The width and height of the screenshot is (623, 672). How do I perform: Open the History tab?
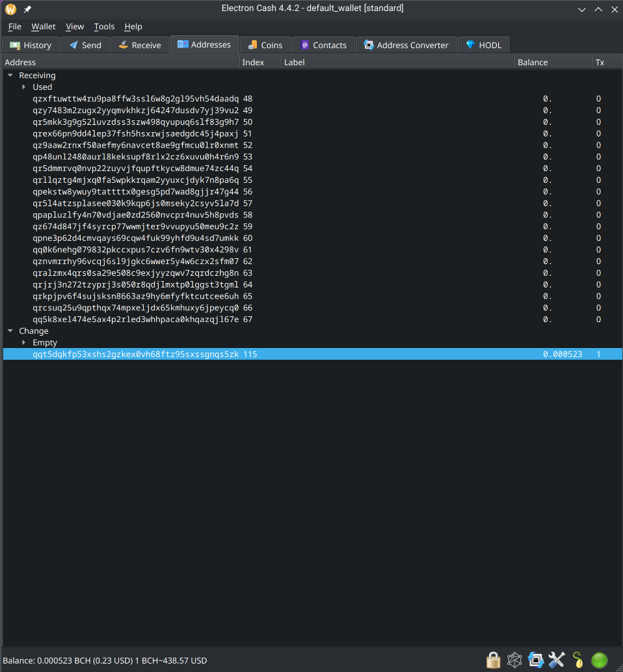click(31, 45)
